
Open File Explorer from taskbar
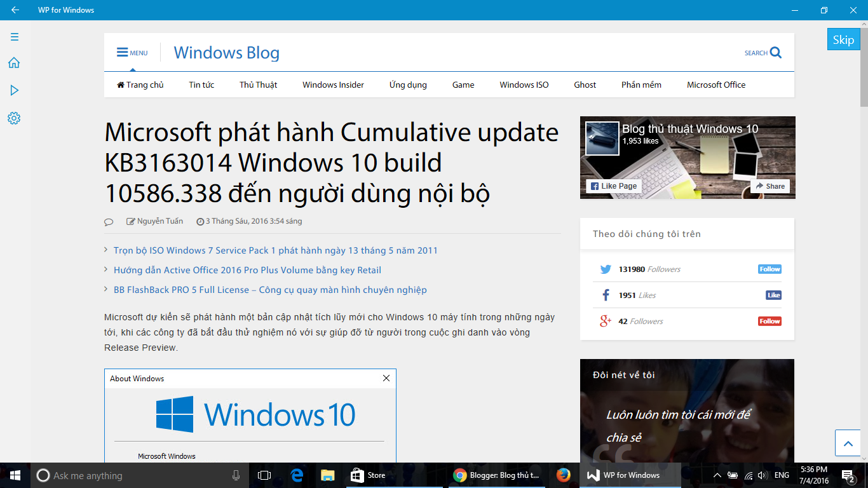pos(327,475)
